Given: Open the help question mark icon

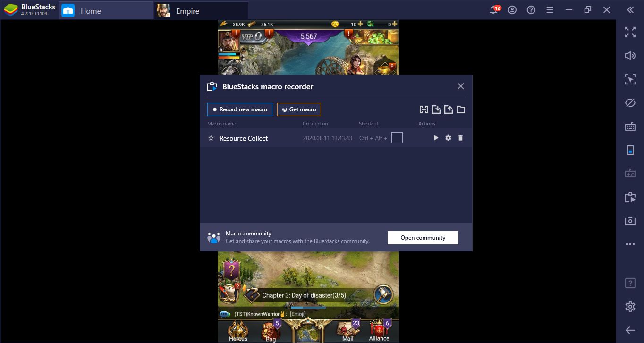Looking at the screenshot, I should point(531,10).
